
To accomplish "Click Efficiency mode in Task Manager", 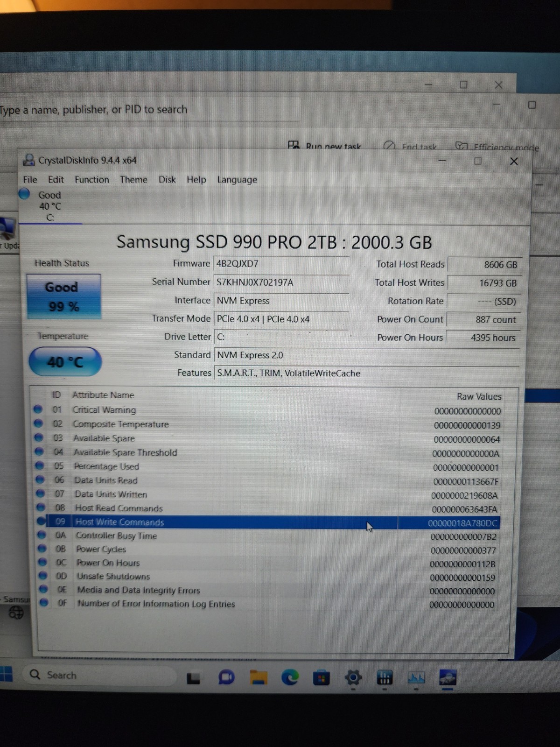I will tap(497, 147).
